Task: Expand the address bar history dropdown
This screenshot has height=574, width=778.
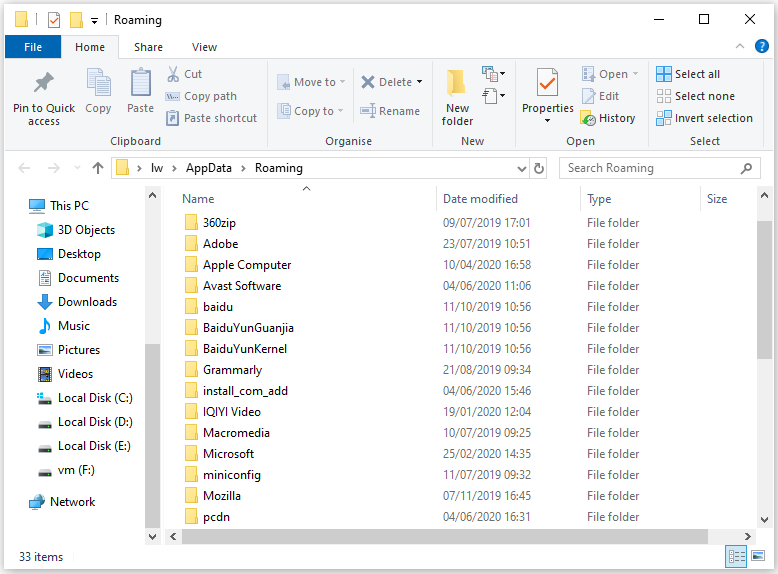Action: pos(521,168)
